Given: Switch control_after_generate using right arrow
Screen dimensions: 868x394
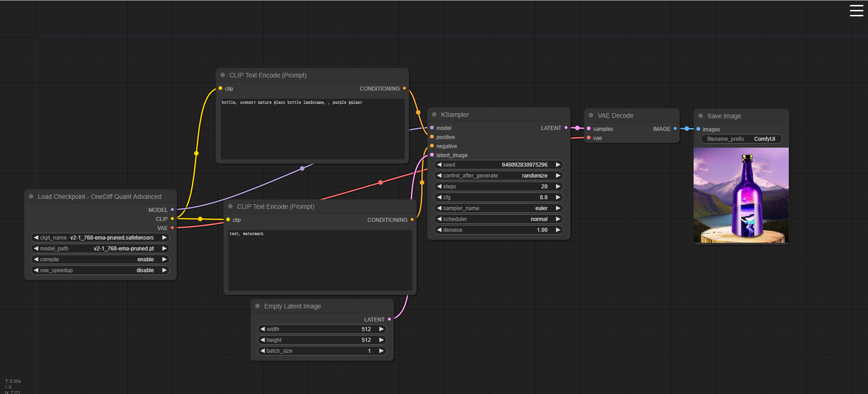Looking at the screenshot, I should (558, 176).
